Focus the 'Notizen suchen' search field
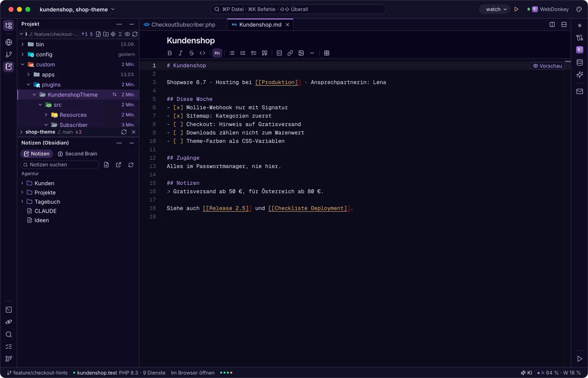The height and width of the screenshot is (378, 588). tap(60, 165)
